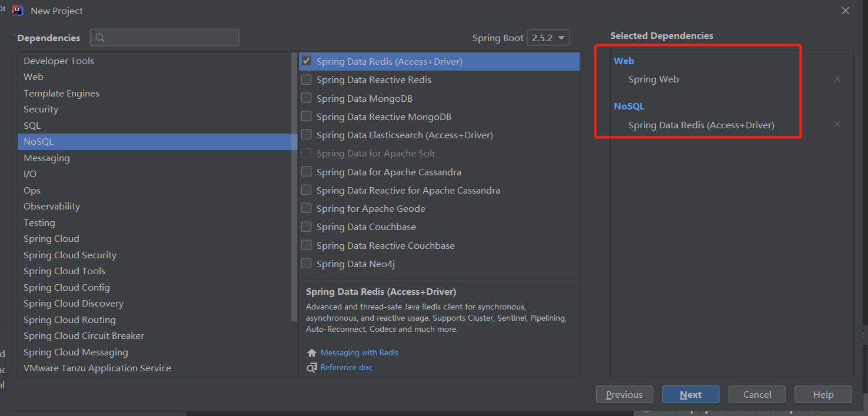Select Ops category
Viewport: 868px width, 416px height.
pos(154,190)
